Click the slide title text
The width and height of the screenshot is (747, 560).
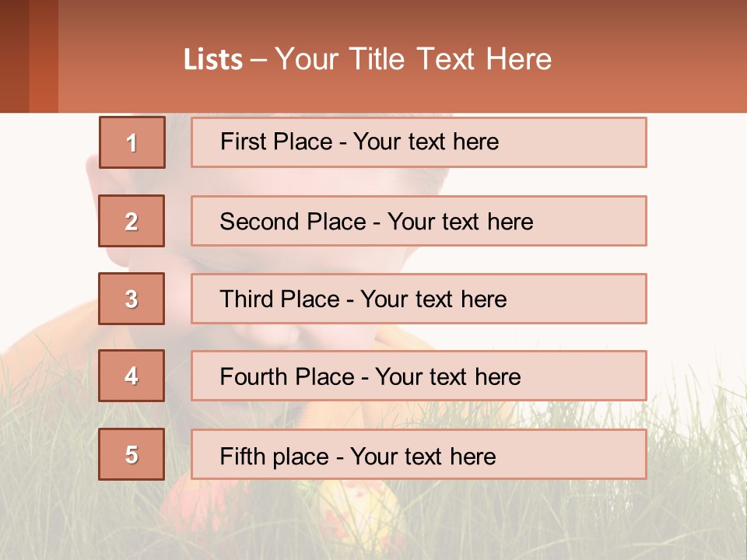pos(367,59)
